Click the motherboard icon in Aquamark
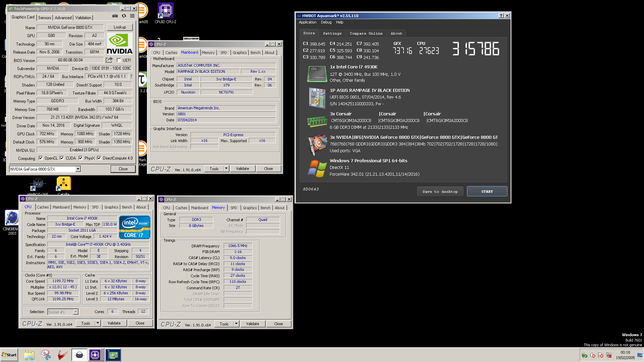The image size is (644, 362). point(317,98)
